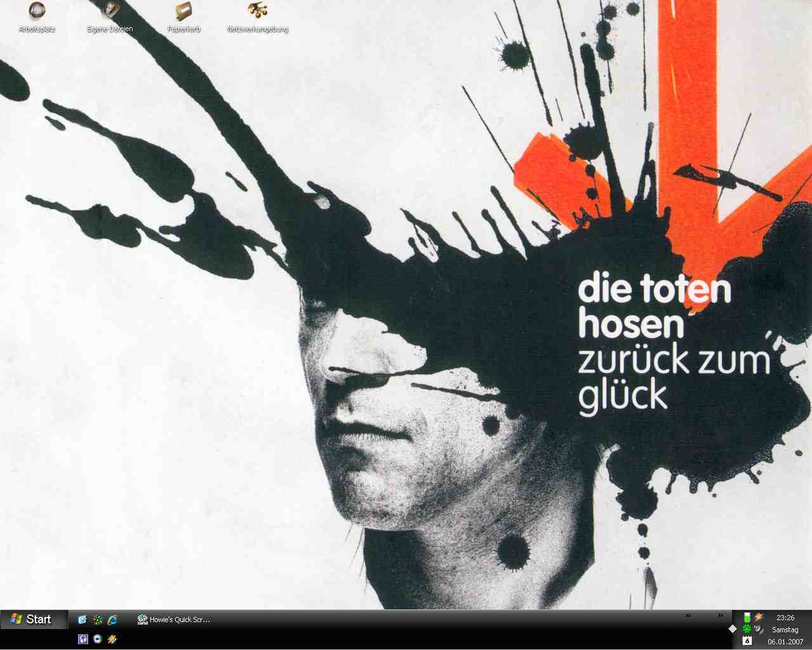Expand the left taskbar toolbar overflow chevron
The width and height of the screenshot is (812, 650).
coord(688,615)
